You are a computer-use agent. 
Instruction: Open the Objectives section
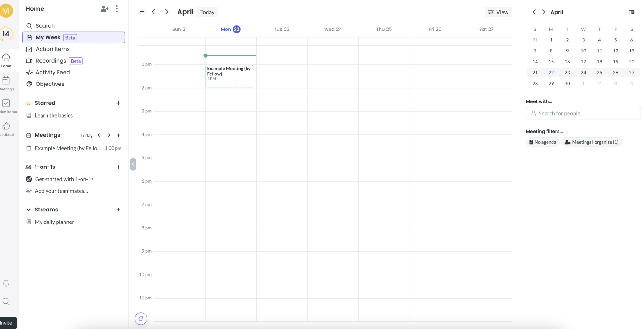point(49,84)
